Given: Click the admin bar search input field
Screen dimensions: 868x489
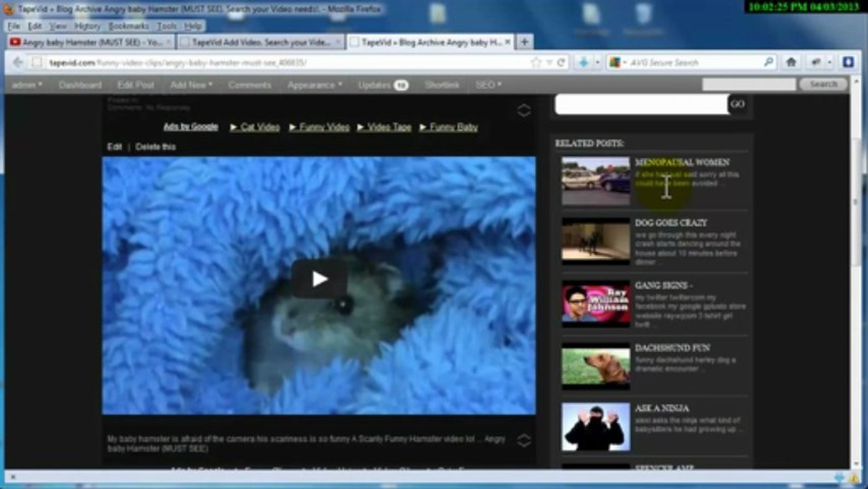Looking at the screenshot, I should [x=749, y=84].
